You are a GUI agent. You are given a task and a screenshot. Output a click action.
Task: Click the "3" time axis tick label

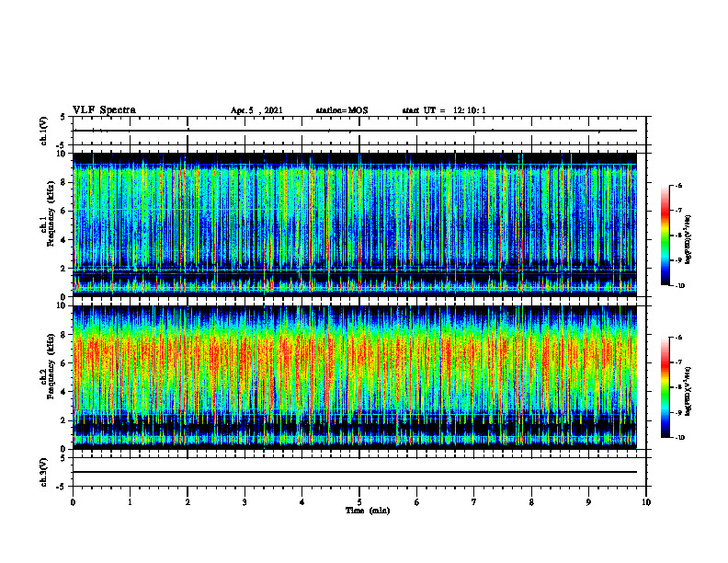pos(245,502)
